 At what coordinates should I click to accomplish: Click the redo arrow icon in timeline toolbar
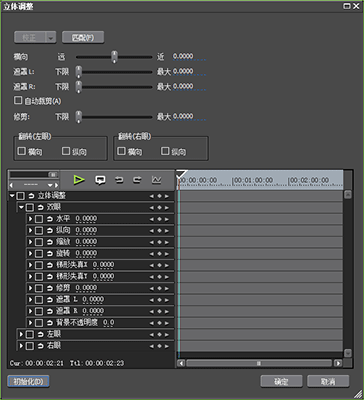(137, 180)
